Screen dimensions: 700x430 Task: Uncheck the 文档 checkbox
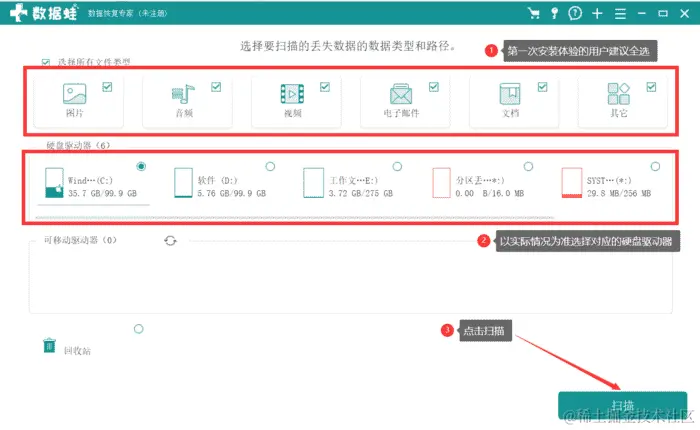point(542,87)
